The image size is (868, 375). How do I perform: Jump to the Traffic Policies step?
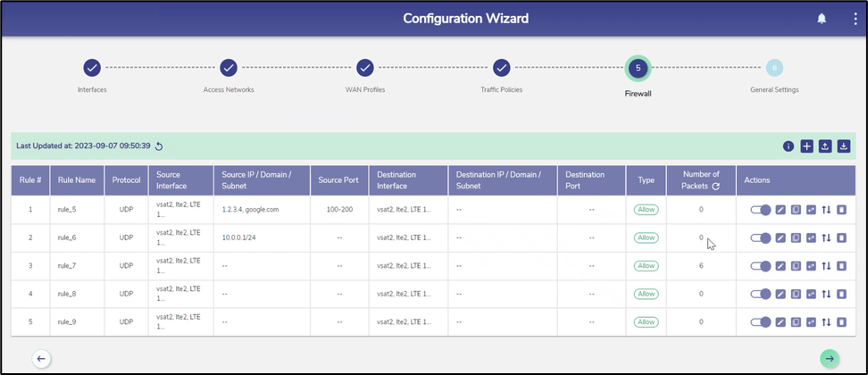[502, 68]
